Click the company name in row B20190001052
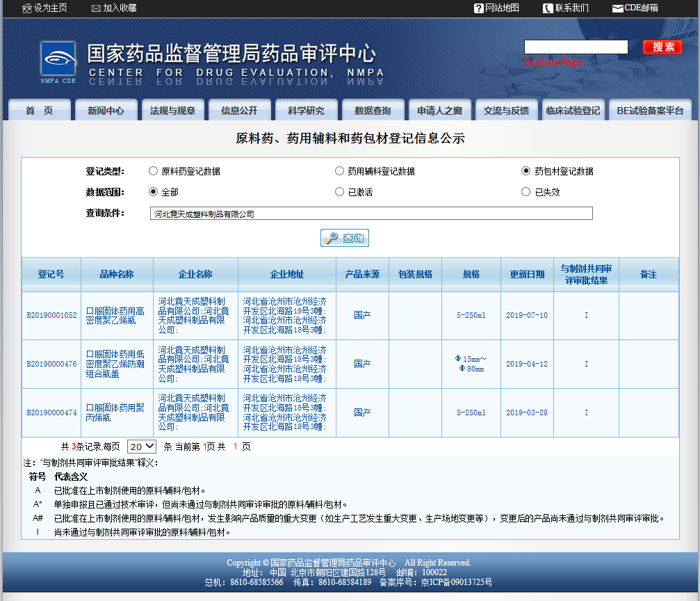700x601 pixels. point(193,316)
